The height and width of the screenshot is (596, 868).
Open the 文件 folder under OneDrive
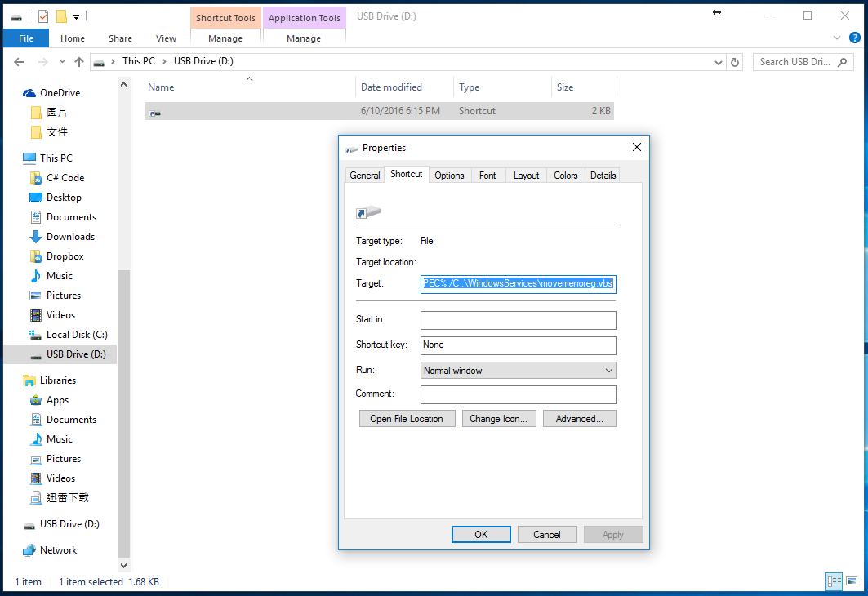pos(56,131)
